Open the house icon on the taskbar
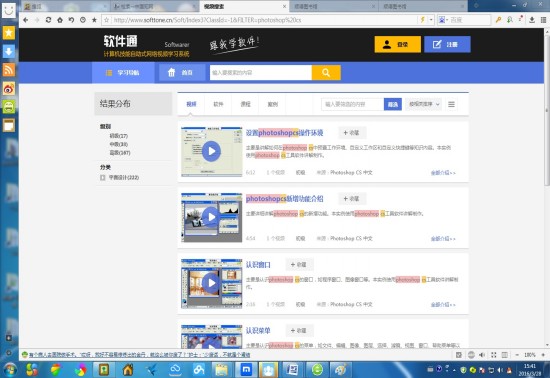This screenshot has width=550, height=378. 127,370
